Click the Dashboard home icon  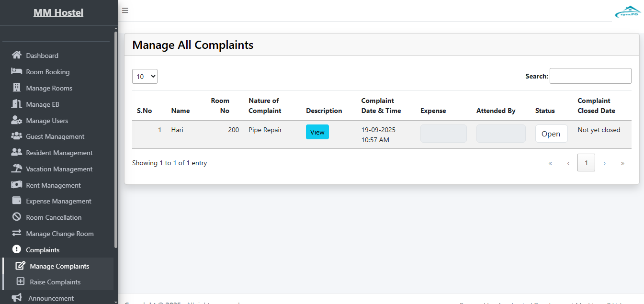point(17,55)
